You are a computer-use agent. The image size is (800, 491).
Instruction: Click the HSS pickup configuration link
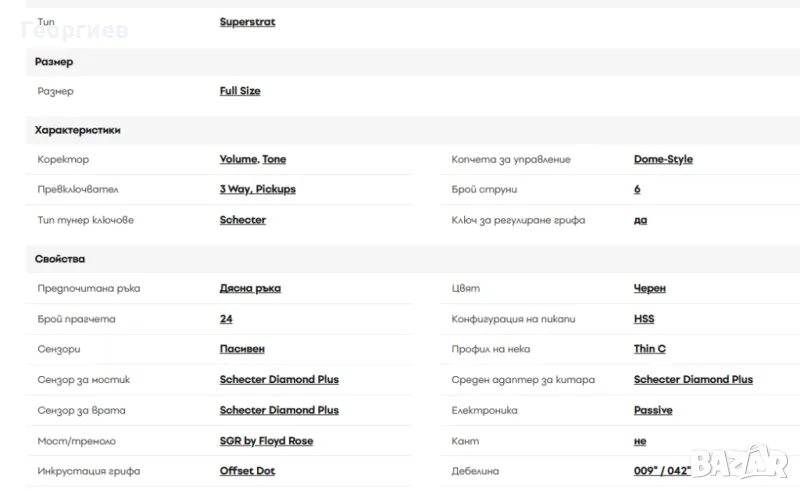pyautogui.click(x=644, y=319)
